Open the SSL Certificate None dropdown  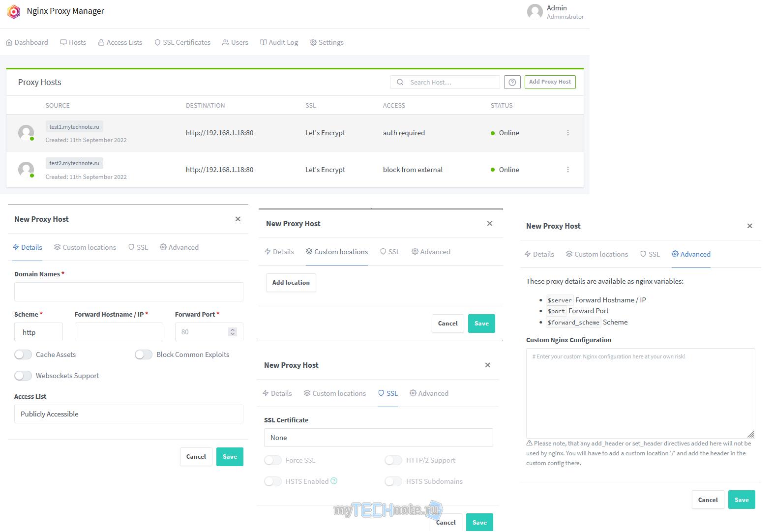tap(379, 438)
